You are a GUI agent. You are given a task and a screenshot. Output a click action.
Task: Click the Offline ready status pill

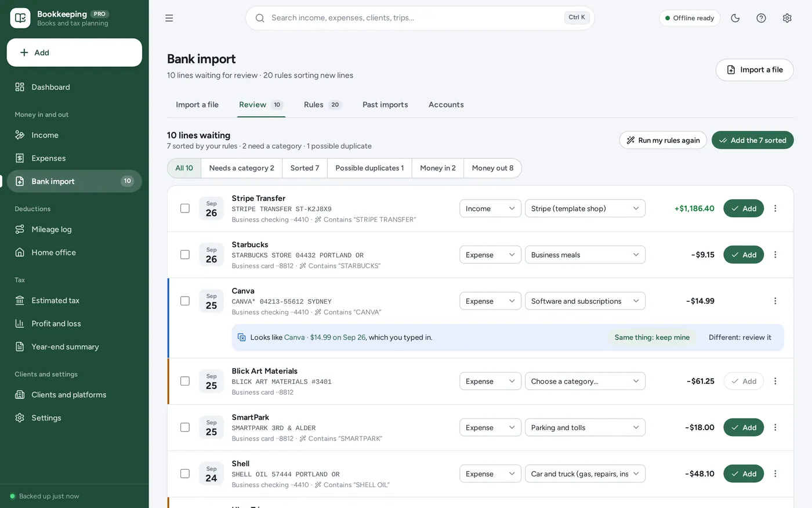(690, 18)
